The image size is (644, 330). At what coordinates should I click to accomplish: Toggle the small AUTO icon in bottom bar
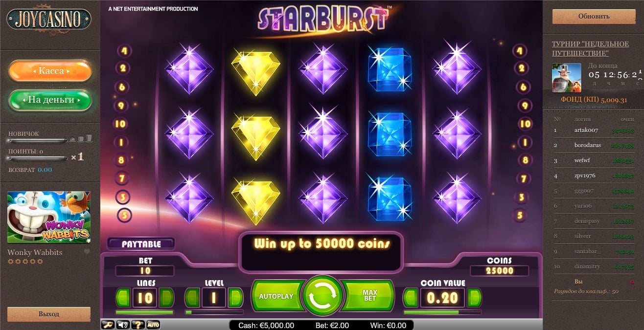tap(153, 325)
